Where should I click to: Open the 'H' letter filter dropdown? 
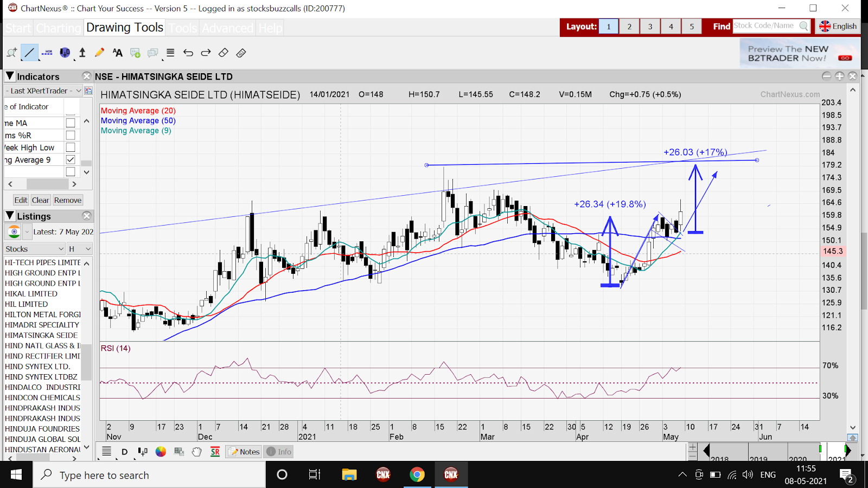click(x=79, y=249)
